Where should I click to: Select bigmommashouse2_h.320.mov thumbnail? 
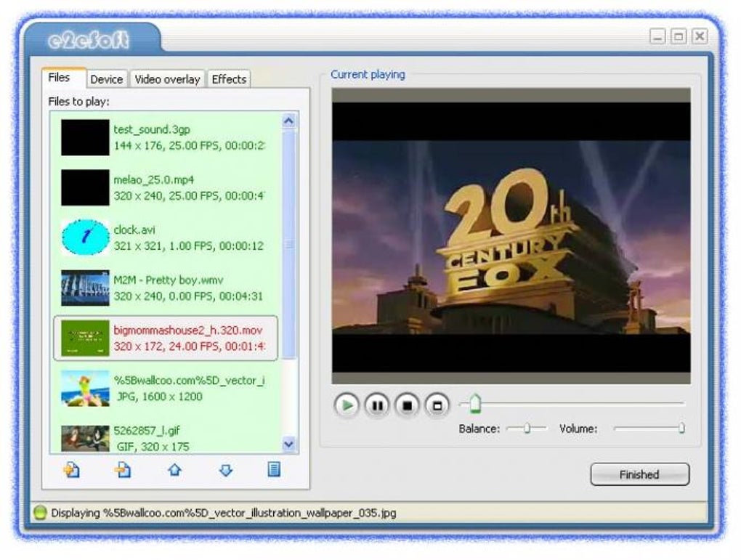85,338
